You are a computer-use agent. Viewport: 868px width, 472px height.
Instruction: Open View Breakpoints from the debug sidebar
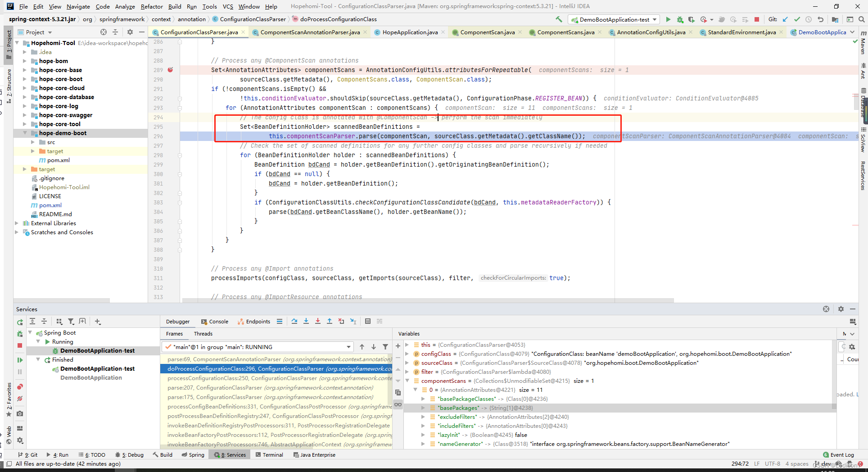click(20, 387)
